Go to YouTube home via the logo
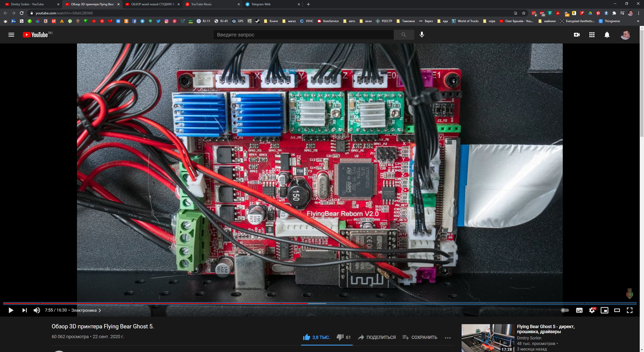The width and height of the screenshot is (644, 352). point(35,35)
